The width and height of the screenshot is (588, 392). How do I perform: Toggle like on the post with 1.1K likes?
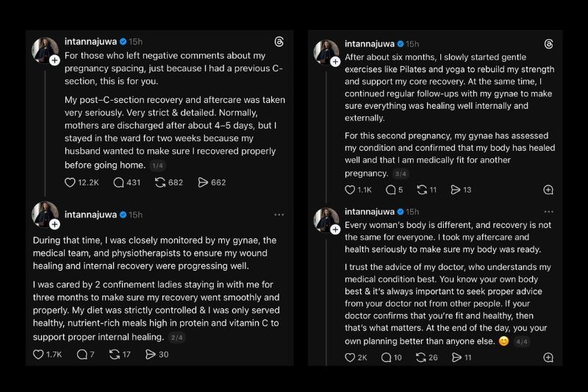[x=350, y=190]
